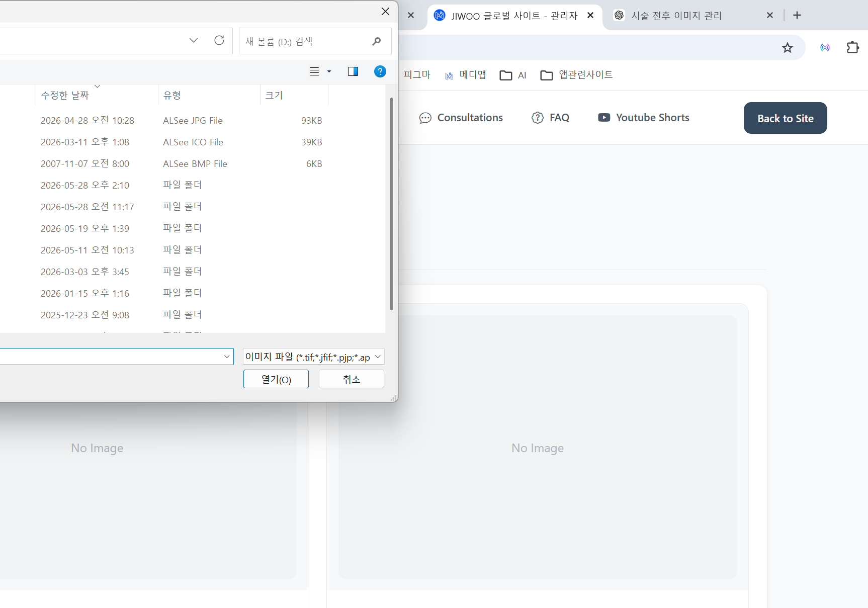Expand the file name combo box arrow
868x608 pixels.
click(x=227, y=357)
